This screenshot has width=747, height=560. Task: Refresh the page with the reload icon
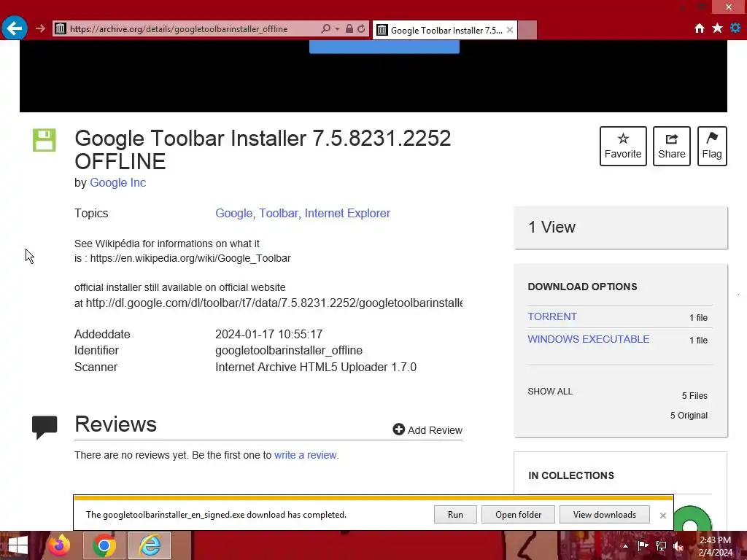coord(362,28)
